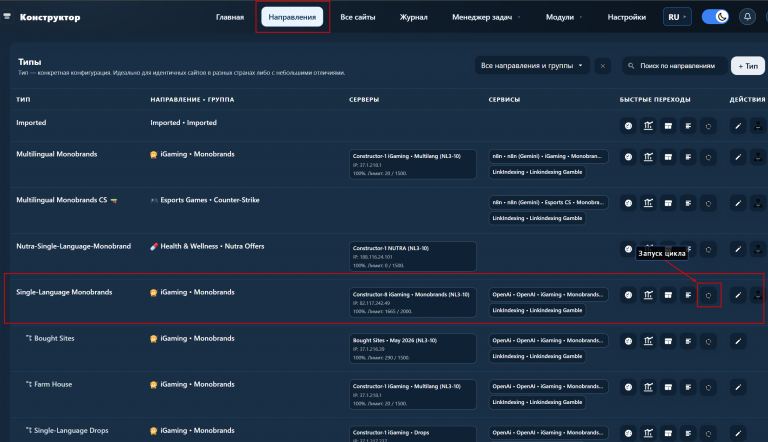Open the RU language dropdown
768x442 pixels.
(x=677, y=17)
